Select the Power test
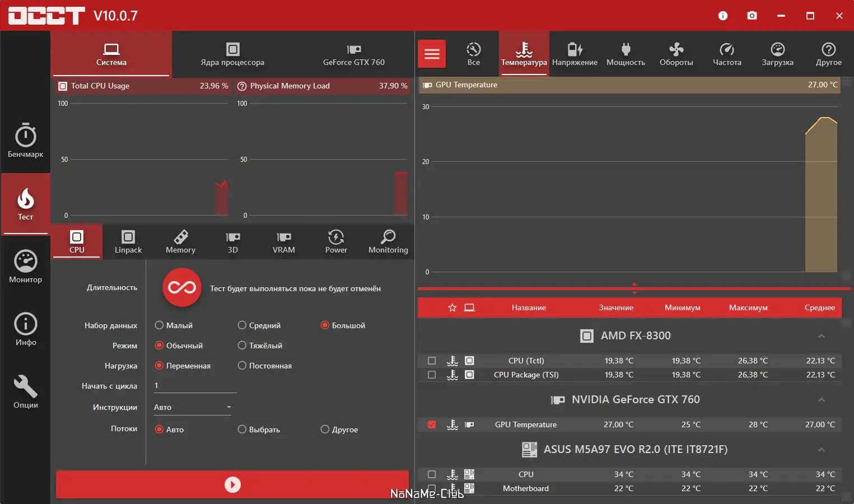Viewport: 854px width, 504px height. [336, 241]
